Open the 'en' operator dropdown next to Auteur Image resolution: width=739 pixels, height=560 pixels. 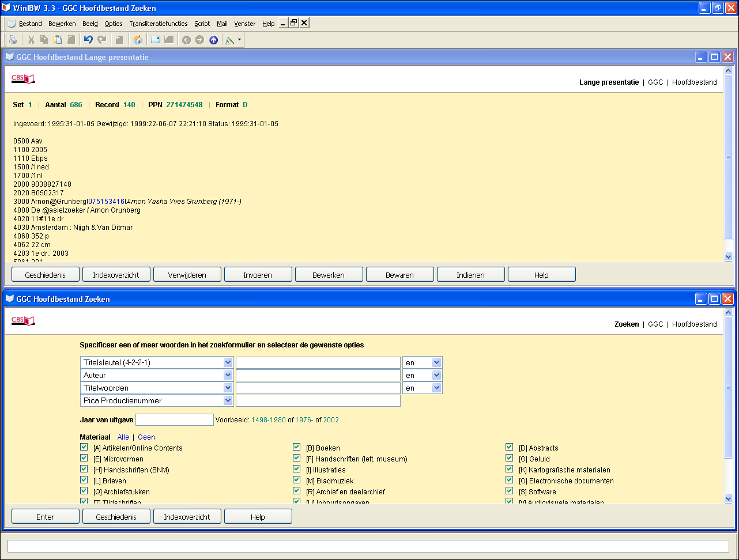click(x=436, y=375)
